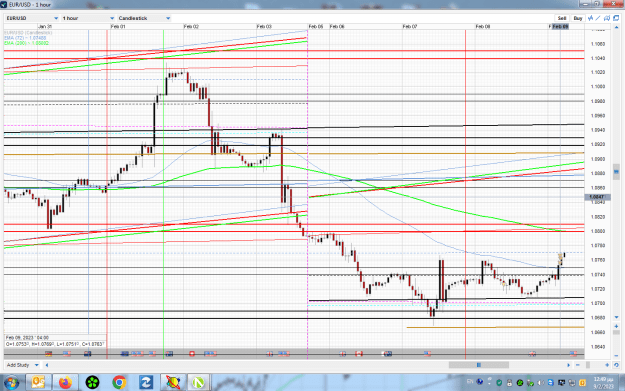The height and width of the screenshot is (391, 625).
Task: Click the EN language indicator in tray
Action: point(470,381)
